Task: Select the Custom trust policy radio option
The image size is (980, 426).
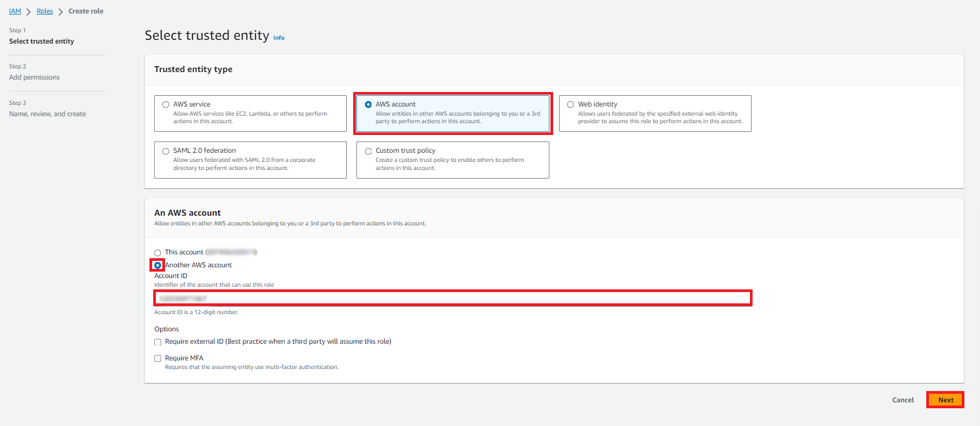Action: 368,151
